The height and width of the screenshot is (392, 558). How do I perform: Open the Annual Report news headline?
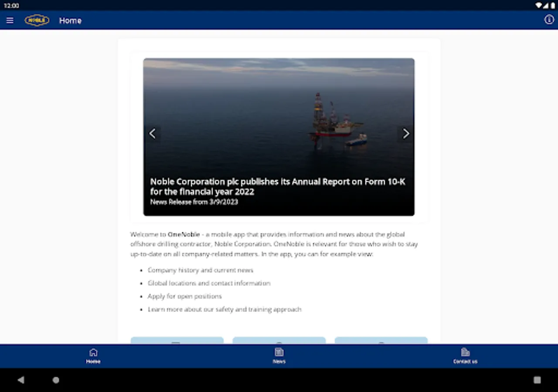(278, 186)
